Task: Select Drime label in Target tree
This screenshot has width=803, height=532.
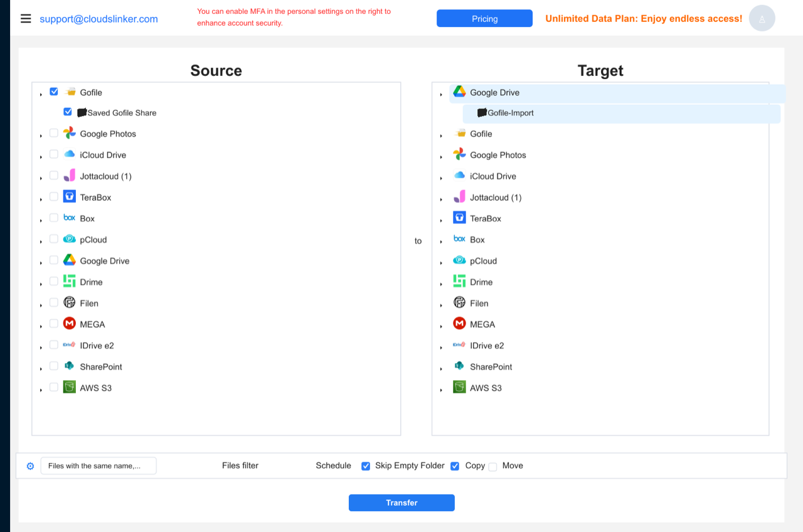Action: coord(481,282)
